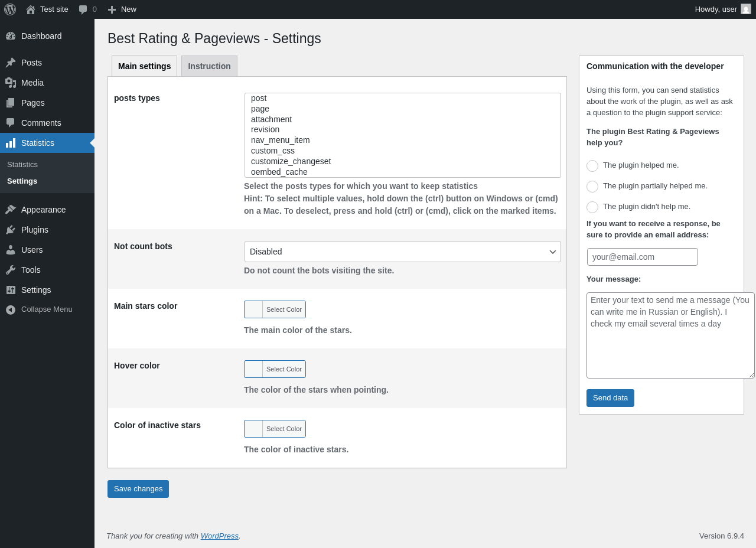
Task: Click the WordPress logo icon
Action: pos(10,9)
